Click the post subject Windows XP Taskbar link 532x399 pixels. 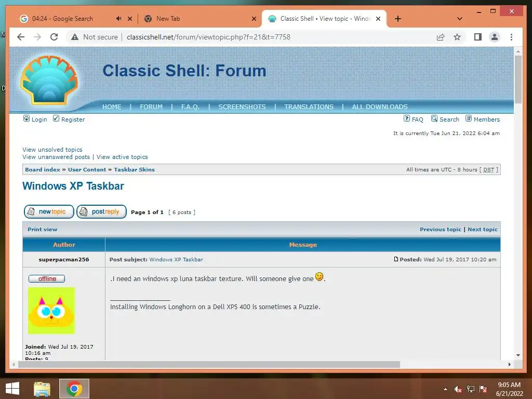[176, 260]
